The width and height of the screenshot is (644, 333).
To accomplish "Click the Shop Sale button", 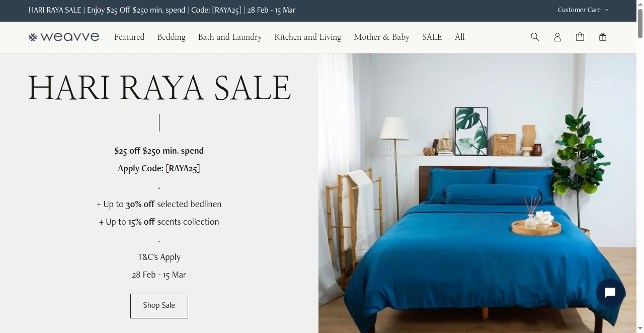I will click(159, 306).
